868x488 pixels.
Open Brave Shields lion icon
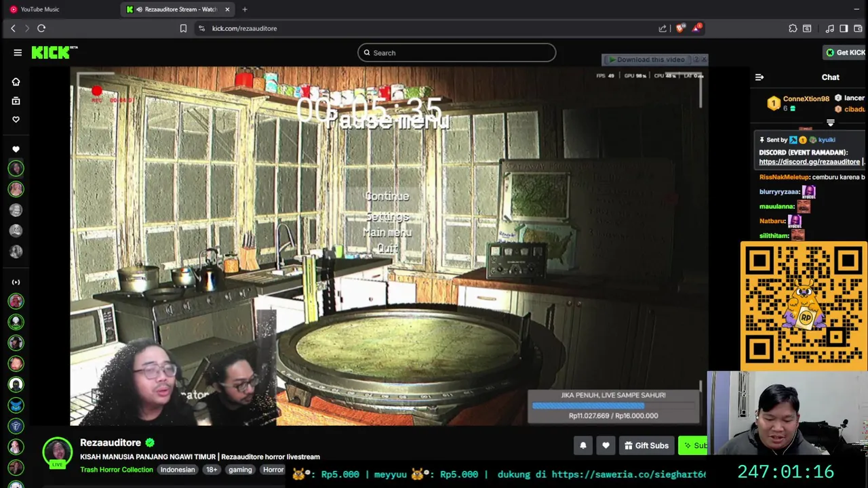pyautogui.click(x=680, y=28)
